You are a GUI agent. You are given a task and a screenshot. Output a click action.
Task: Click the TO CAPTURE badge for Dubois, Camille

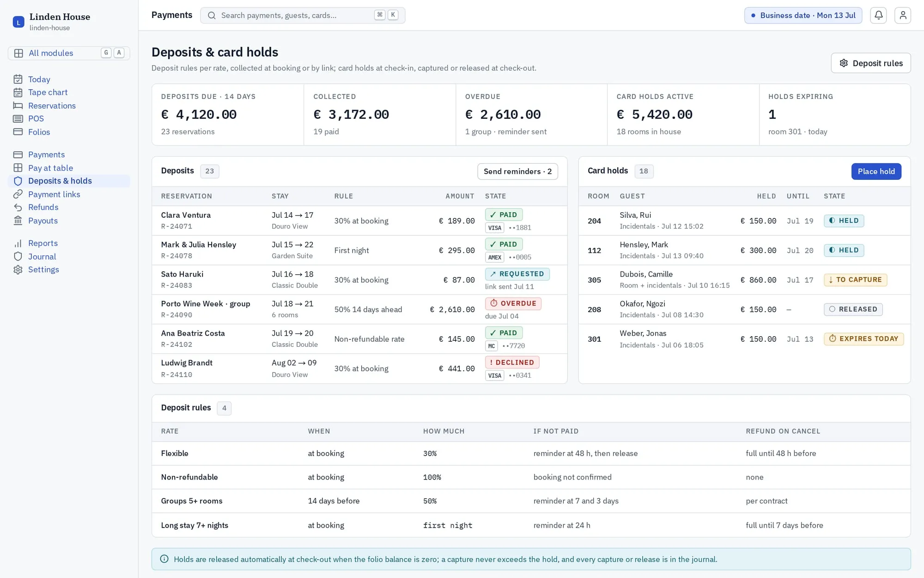(x=855, y=280)
